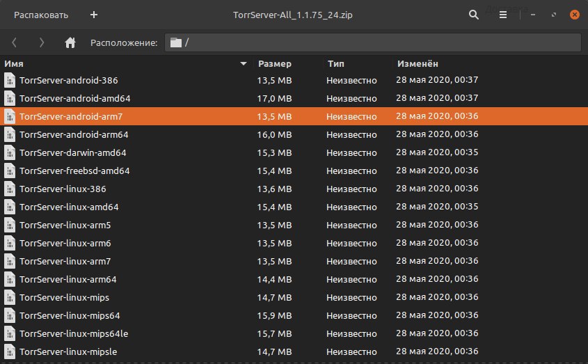Sort by the Размер column header
The height and width of the screenshot is (364, 588).
[274, 63]
